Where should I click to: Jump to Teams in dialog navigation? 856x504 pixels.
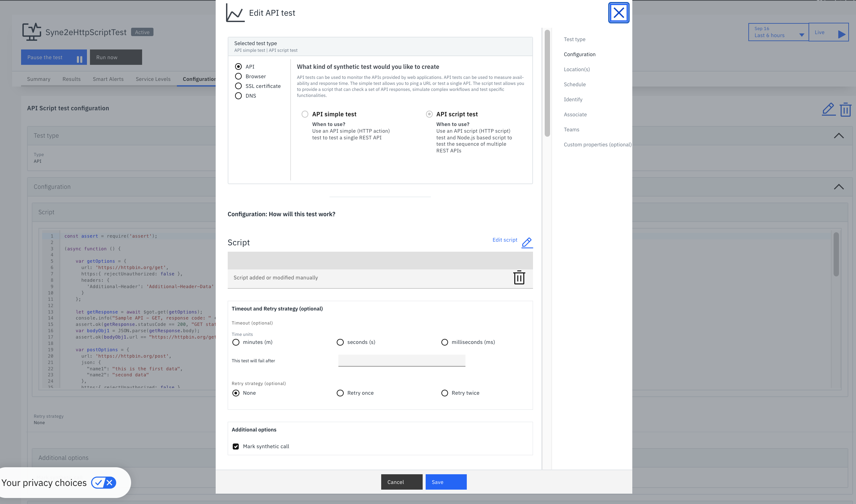[571, 130]
